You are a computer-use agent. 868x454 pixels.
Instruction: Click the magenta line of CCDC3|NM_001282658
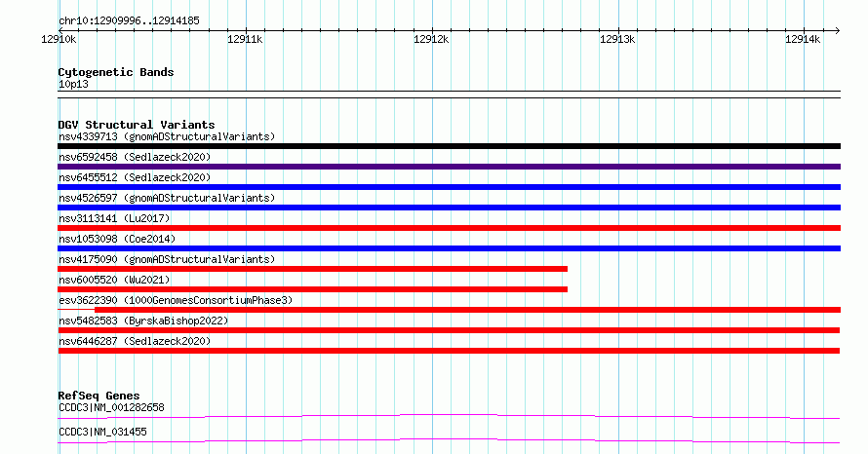[x=449, y=416]
